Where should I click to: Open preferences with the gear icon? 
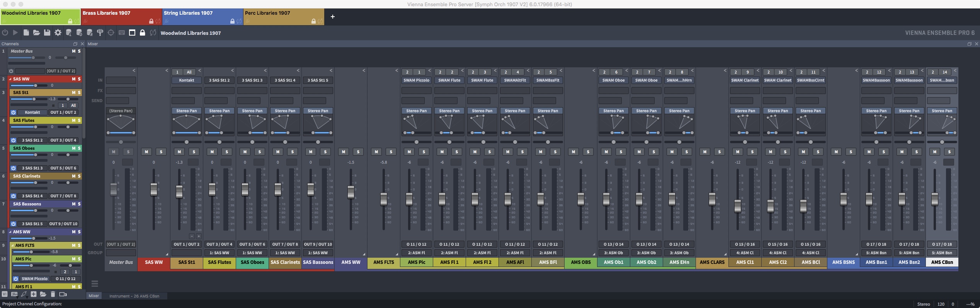click(58, 33)
